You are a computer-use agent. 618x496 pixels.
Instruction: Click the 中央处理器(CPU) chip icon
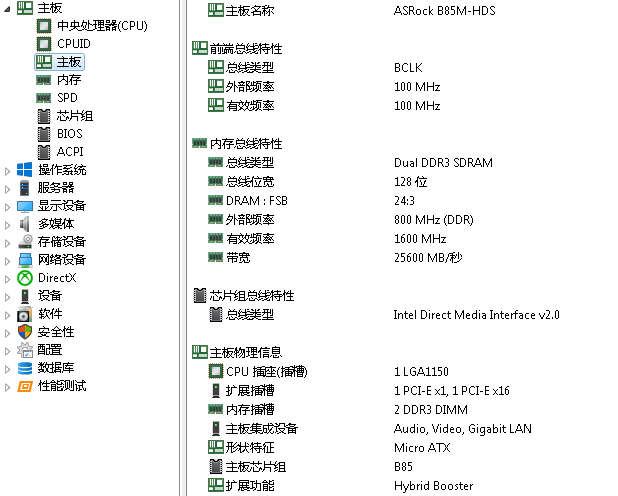coord(44,26)
